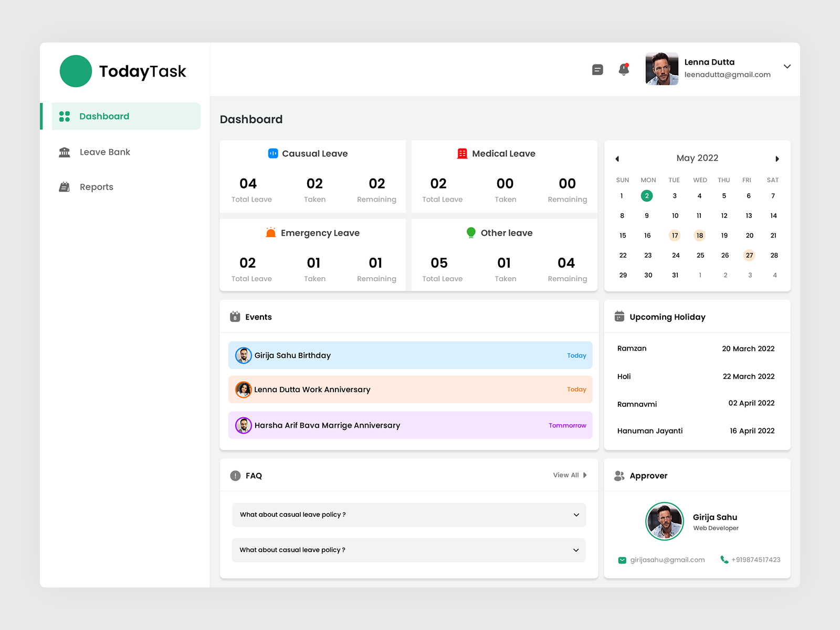The width and height of the screenshot is (840, 630).
Task: Select May 17 in the calendar
Action: pyautogui.click(x=675, y=235)
